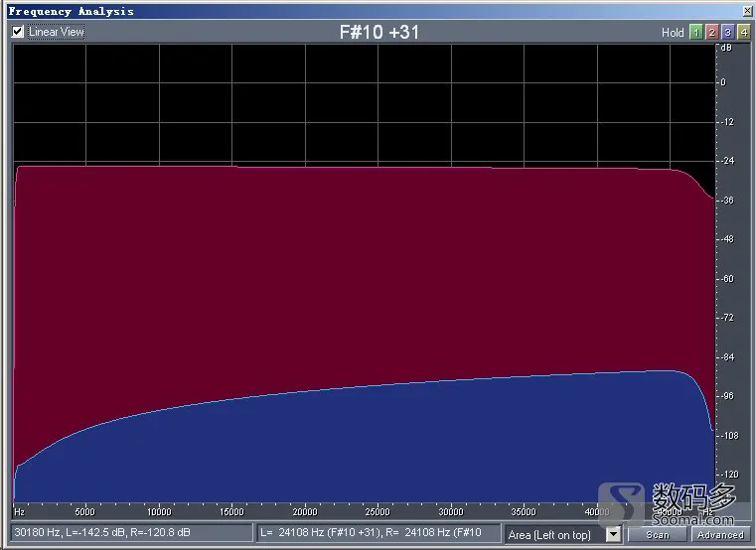Screen dimensions: 756x550
Task: Click Hold button 4 (yellow)
Action: click(x=744, y=33)
